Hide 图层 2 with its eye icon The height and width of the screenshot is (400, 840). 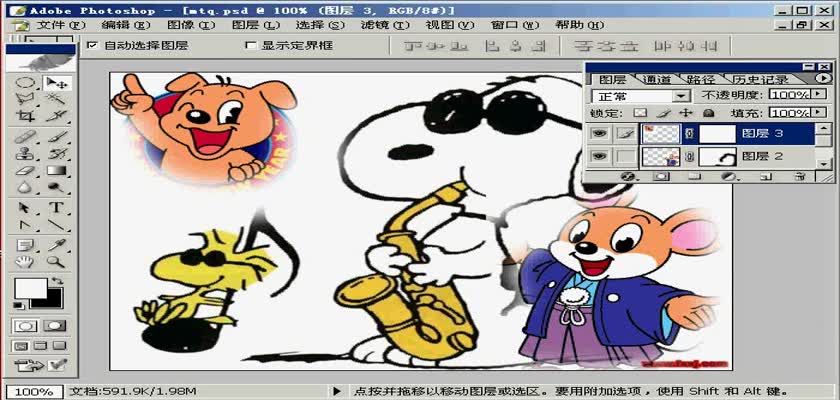click(599, 156)
